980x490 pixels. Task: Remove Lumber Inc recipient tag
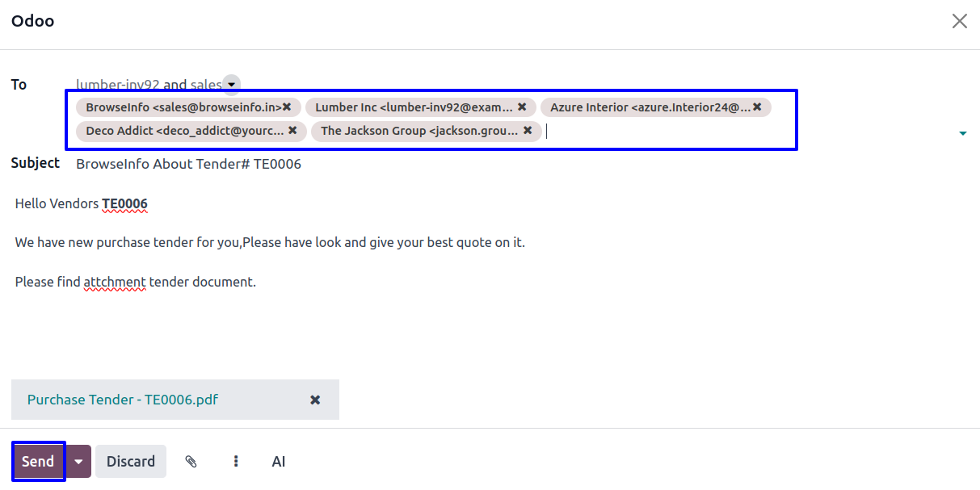522,107
